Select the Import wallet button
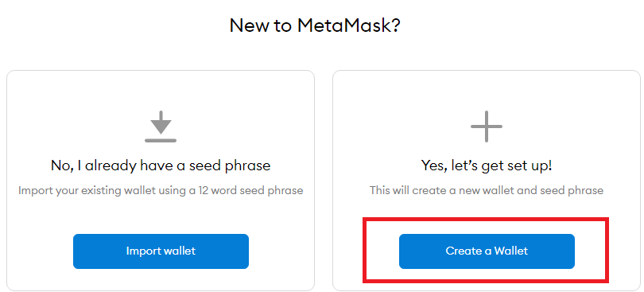The height and width of the screenshot is (292, 644). tap(161, 251)
